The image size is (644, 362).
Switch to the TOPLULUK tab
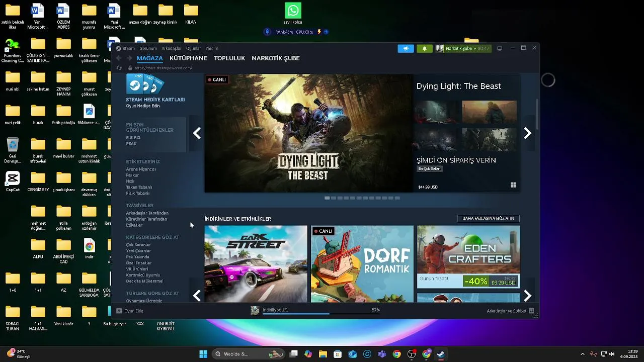pyautogui.click(x=229, y=58)
